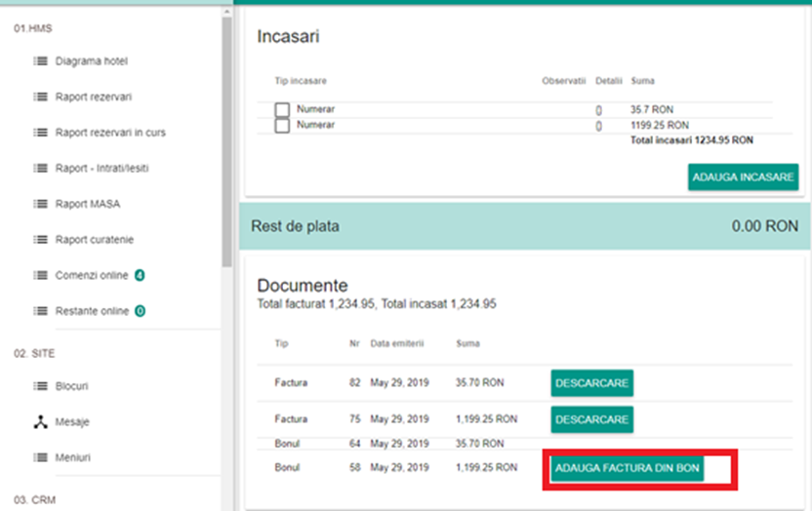Download Factura number 82

591,383
